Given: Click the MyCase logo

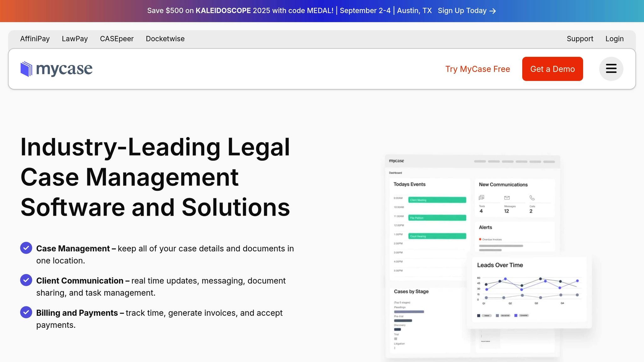Looking at the screenshot, I should click(57, 69).
